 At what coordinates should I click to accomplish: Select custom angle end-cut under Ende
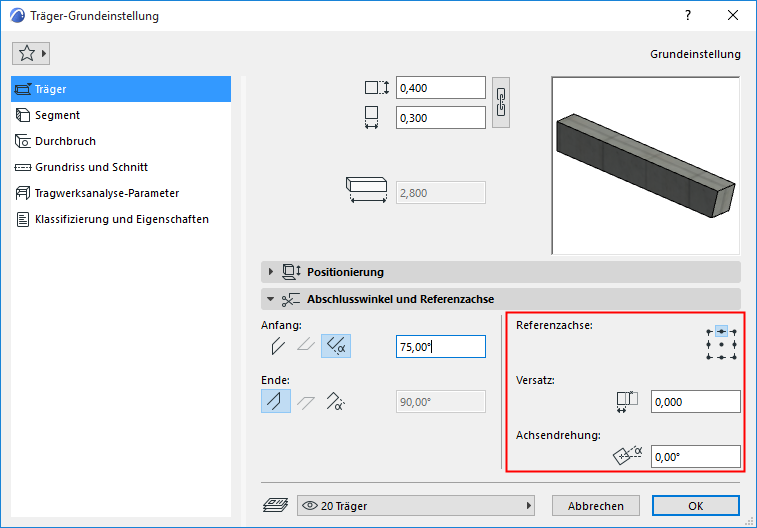pos(336,401)
